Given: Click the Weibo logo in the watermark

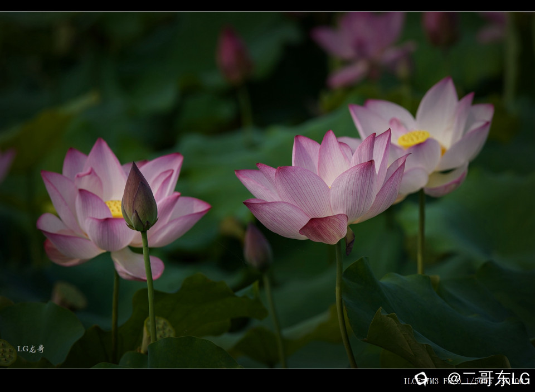Looking at the screenshot, I should [x=421, y=379].
